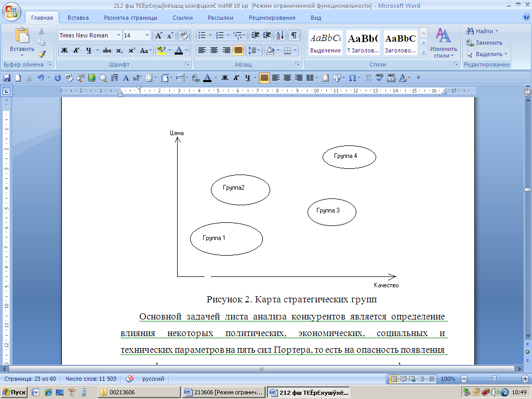Screen dimensions: 532x399
Task: Toggle Strikethrough (abc) formatting
Action: pyautogui.click(x=107, y=50)
